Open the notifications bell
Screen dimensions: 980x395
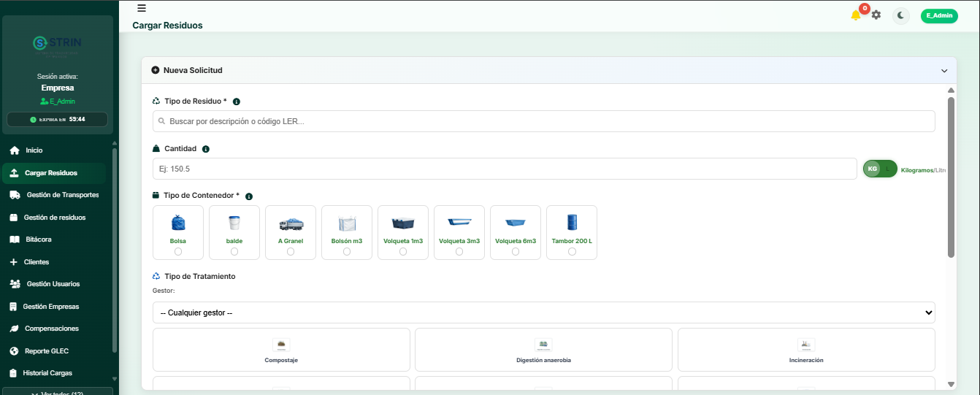(856, 15)
